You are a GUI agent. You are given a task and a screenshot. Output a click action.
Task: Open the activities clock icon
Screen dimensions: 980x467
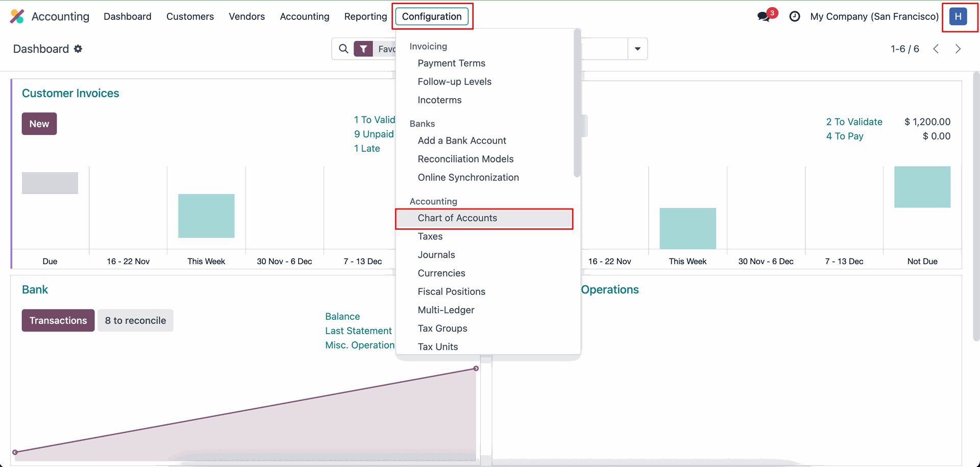[794, 16]
